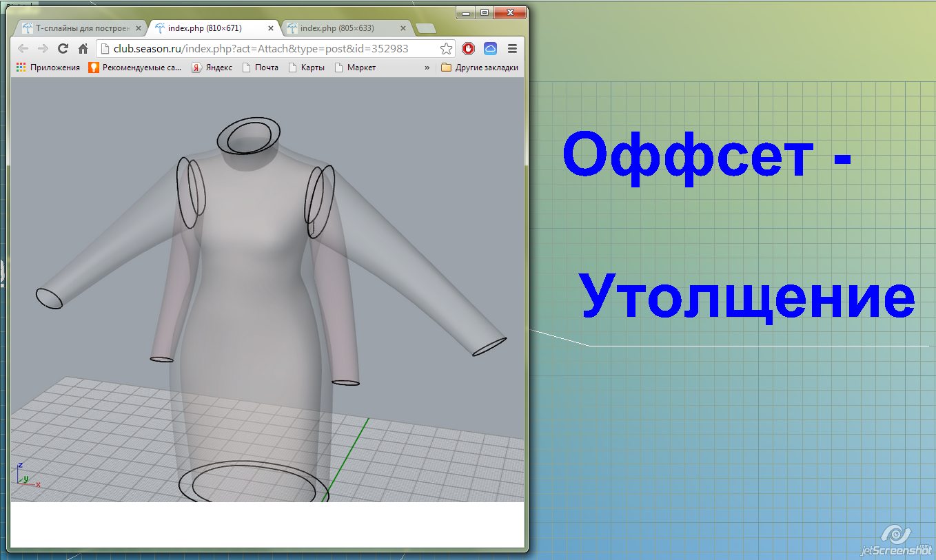Open the Приложения apps shortcut
The image size is (936, 560).
click(x=48, y=68)
